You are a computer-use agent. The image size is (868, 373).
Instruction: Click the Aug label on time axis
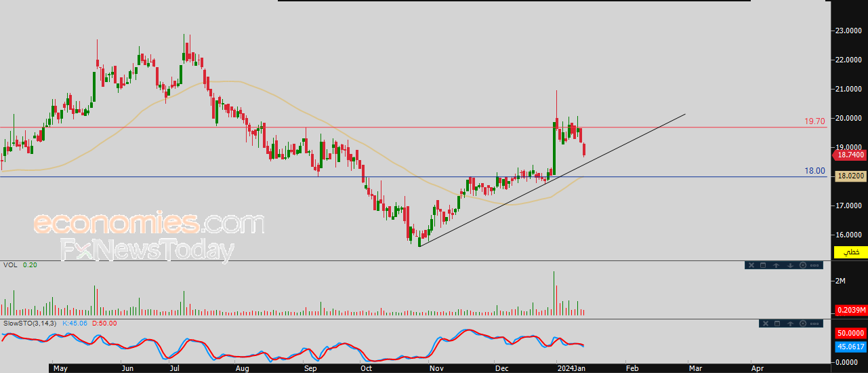pyautogui.click(x=242, y=368)
